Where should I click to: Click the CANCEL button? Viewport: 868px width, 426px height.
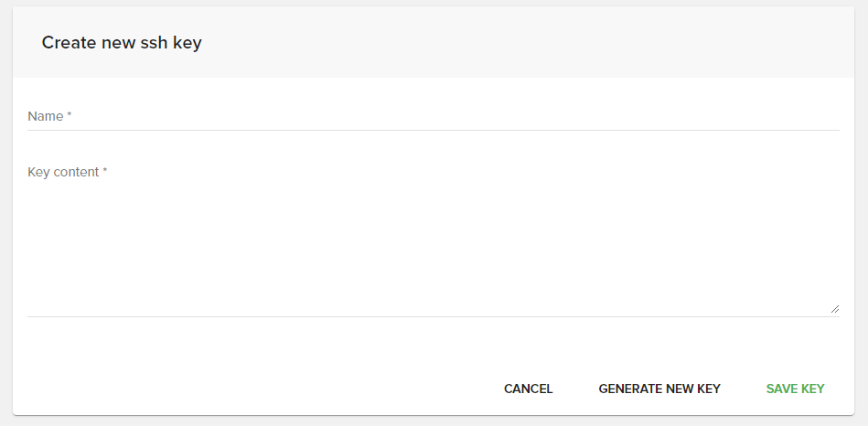point(528,389)
